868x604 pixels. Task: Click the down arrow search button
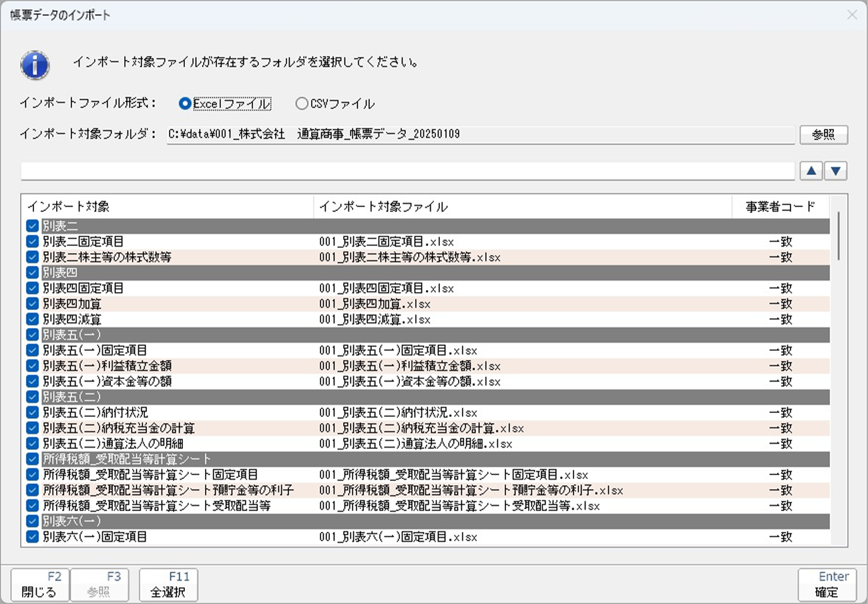tap(836, 171)
